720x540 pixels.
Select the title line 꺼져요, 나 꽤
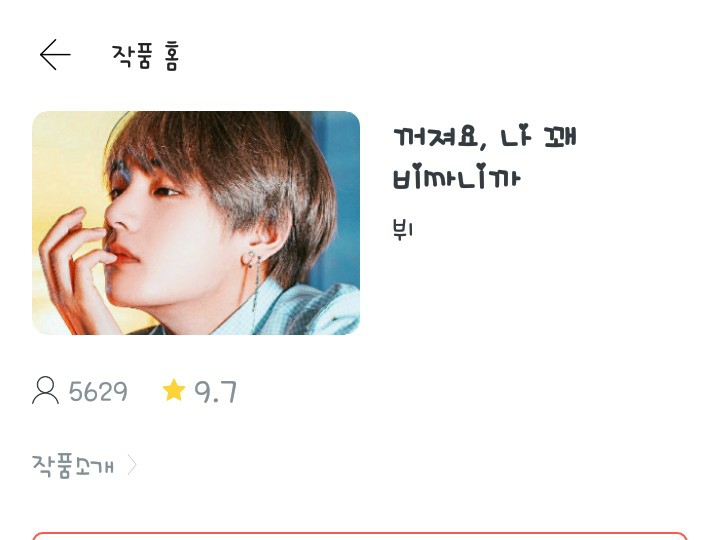tap(484, 137)
